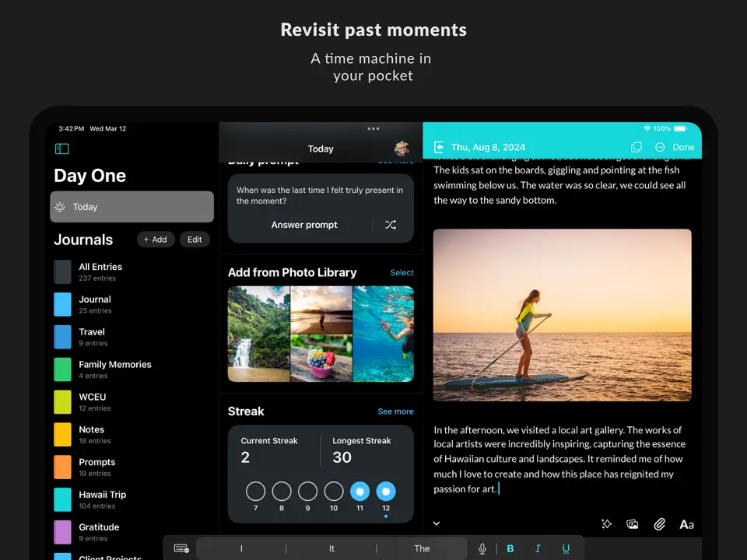Open the Aa text formatting options
Screen dimensions: 747x560
coord(686,524)
